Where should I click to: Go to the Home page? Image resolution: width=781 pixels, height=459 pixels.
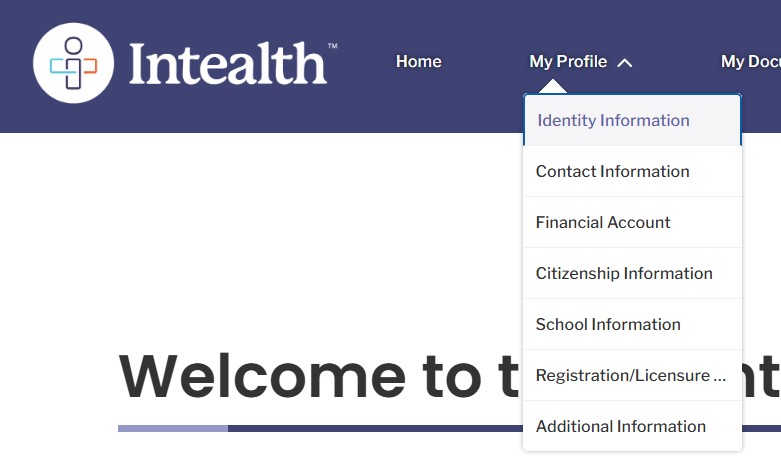click(x=418, y=62)
